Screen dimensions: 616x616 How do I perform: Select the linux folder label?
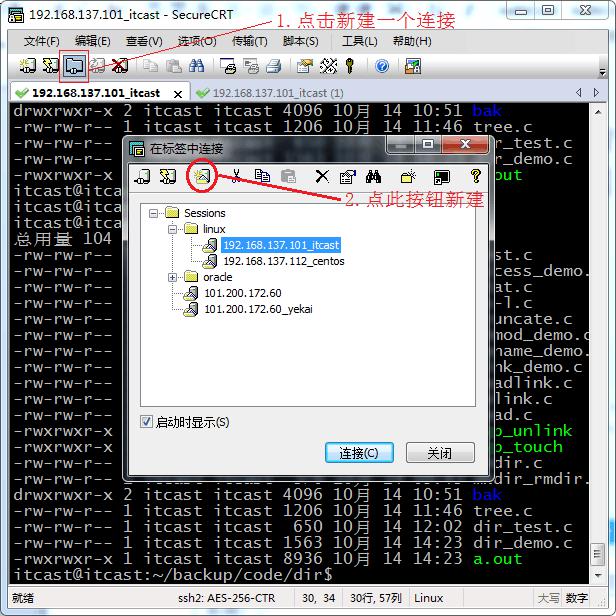click(x=214, y=229)
